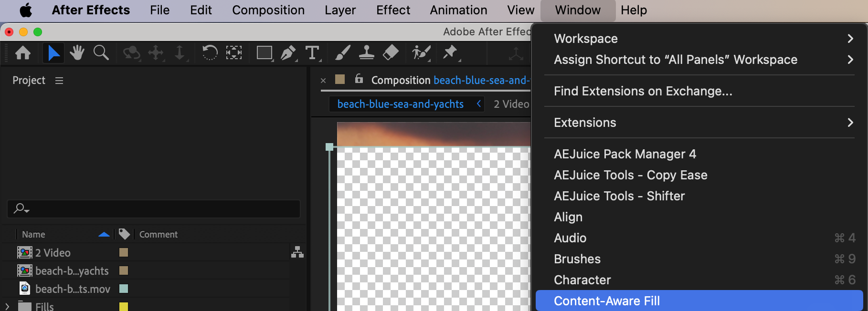
Task: Select the Eraser tool
Action: [x=391, y=52]
